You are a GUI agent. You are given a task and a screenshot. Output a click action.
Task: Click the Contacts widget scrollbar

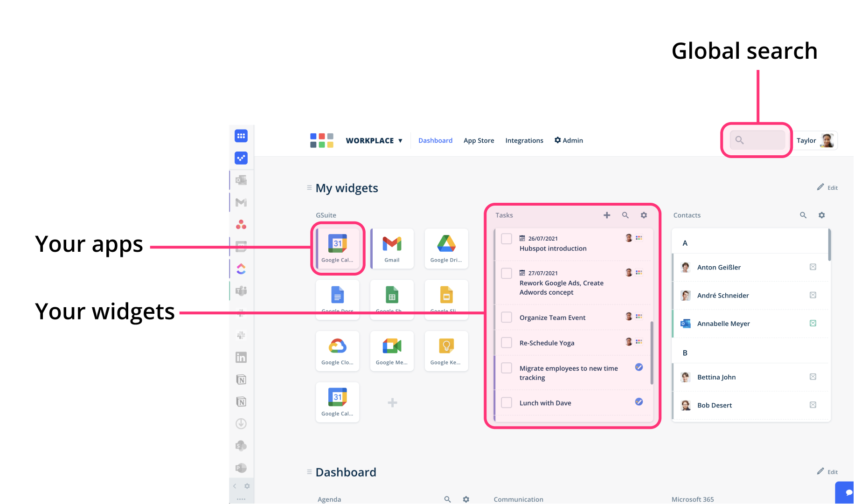click(829, 245)
